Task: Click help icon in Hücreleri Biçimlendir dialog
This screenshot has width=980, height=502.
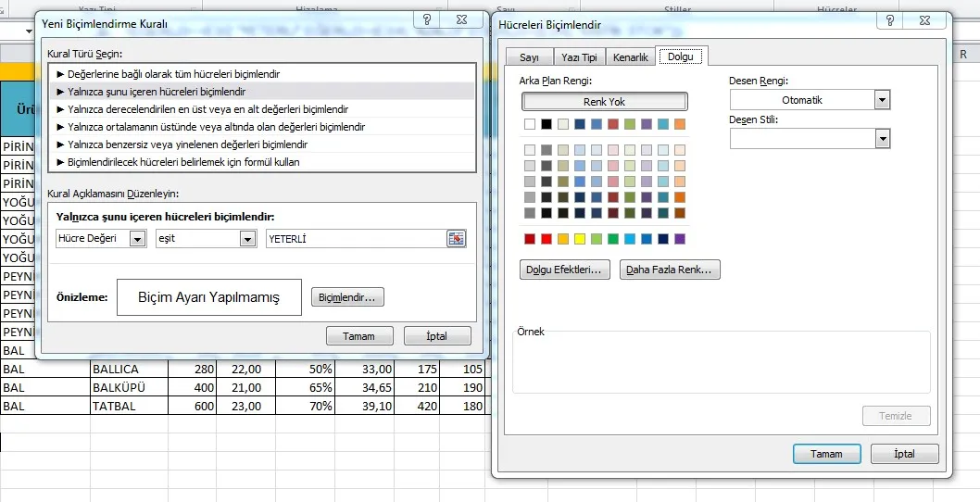Action: [887, 20]
